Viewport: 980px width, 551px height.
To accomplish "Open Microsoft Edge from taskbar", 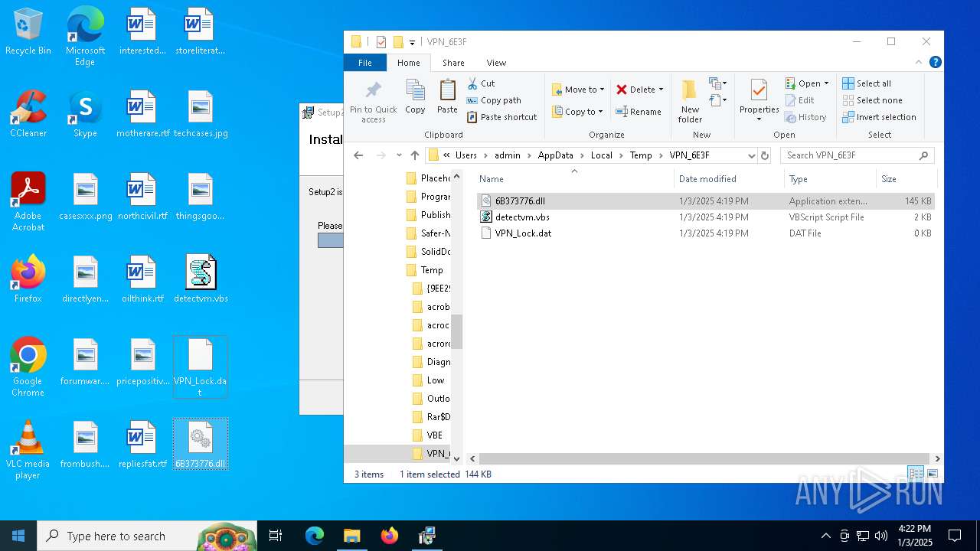I will pos(315,536).
